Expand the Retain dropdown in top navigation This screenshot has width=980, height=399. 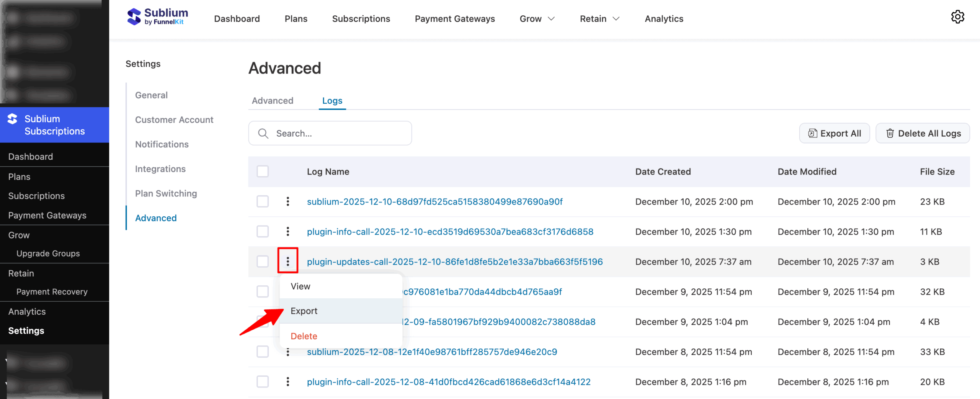[599, 19]
